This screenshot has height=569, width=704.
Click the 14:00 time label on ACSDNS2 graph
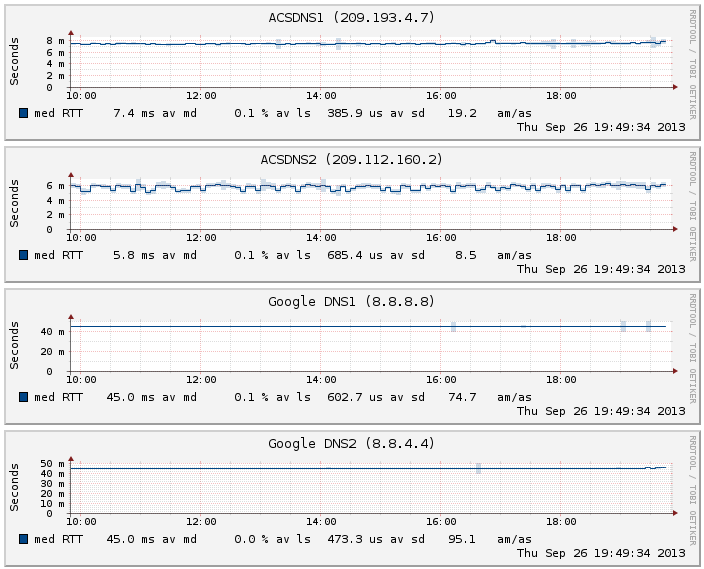321,238
